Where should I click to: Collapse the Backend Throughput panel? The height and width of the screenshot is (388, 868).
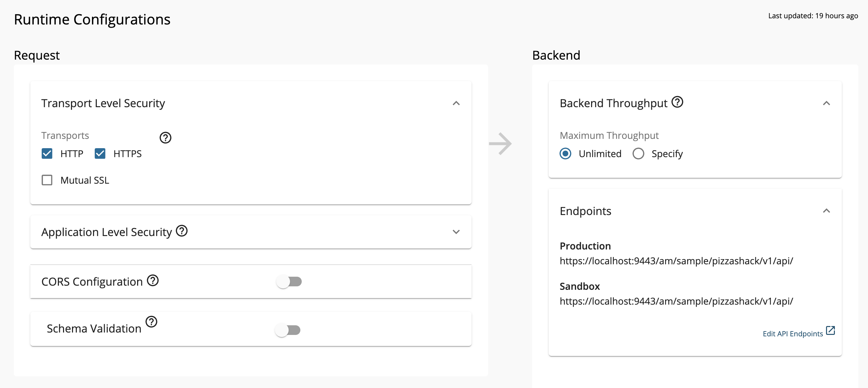pos(827,103)
